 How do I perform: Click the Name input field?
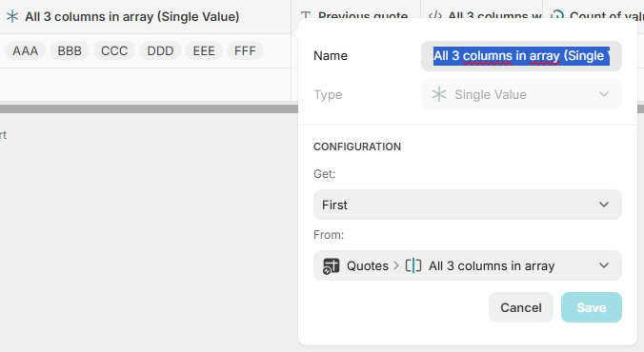(521, 56)
